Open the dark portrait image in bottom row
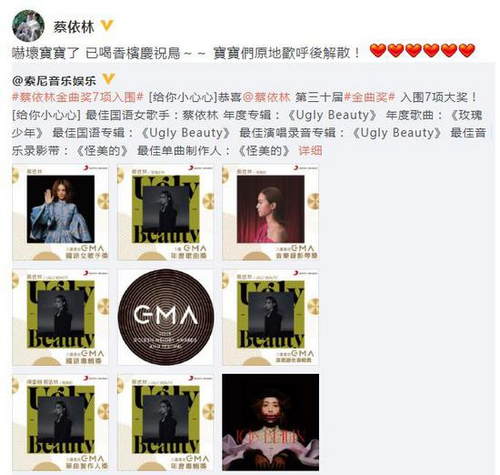 click(x=271, y=422)
